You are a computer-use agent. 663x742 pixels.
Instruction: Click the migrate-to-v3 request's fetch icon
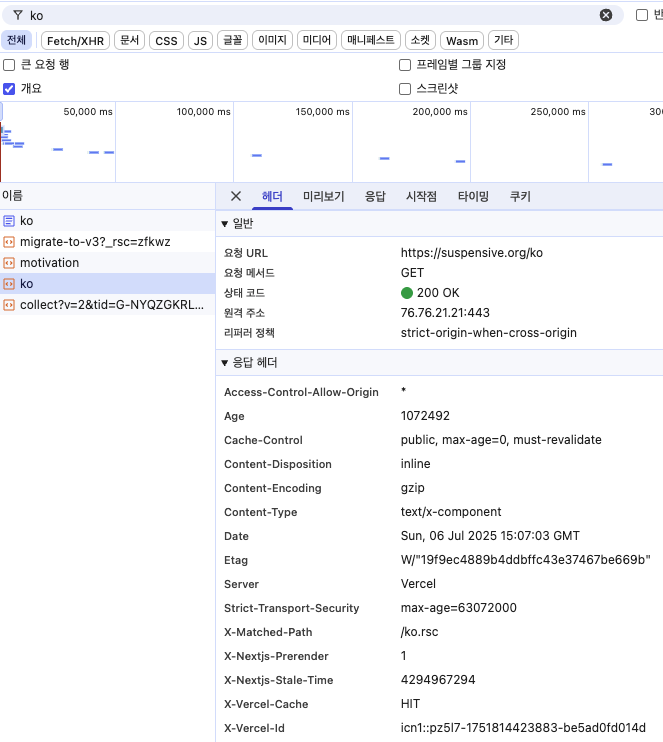(x=9, y=242)
